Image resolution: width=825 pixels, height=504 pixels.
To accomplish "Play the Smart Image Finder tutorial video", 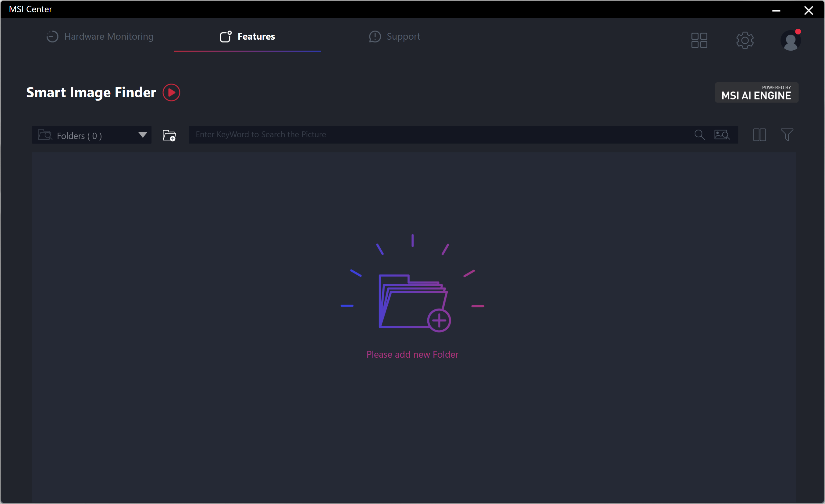I will click(171, 92).
